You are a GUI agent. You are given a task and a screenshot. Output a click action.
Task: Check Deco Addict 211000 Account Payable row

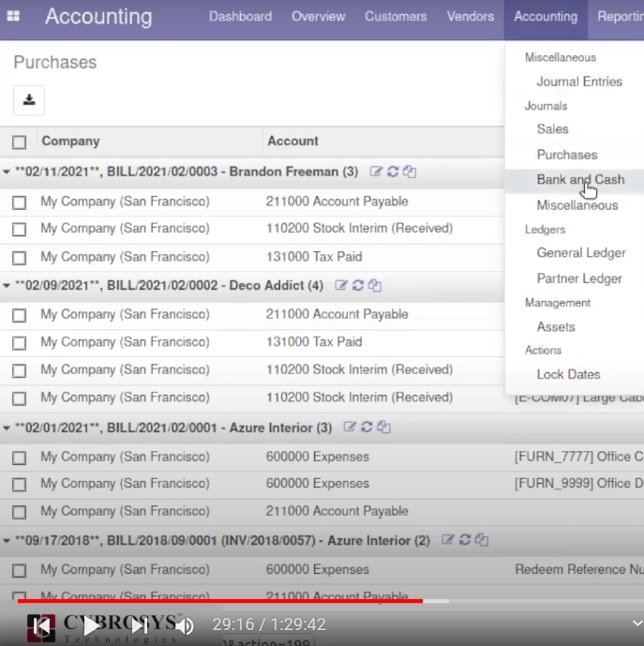[x=19, y=316]
